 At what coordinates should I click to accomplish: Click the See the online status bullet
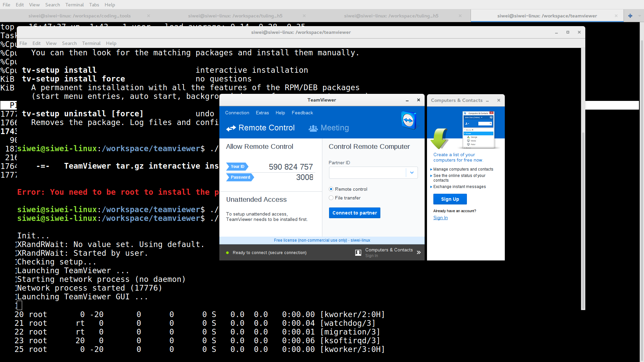(x=459, y=178)
